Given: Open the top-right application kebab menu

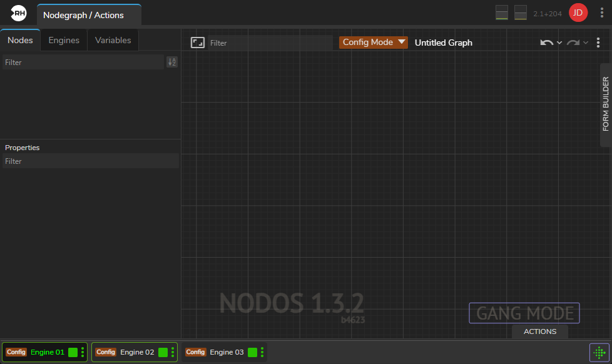Looking at the screenshot, I should click(x=601, y=13).
